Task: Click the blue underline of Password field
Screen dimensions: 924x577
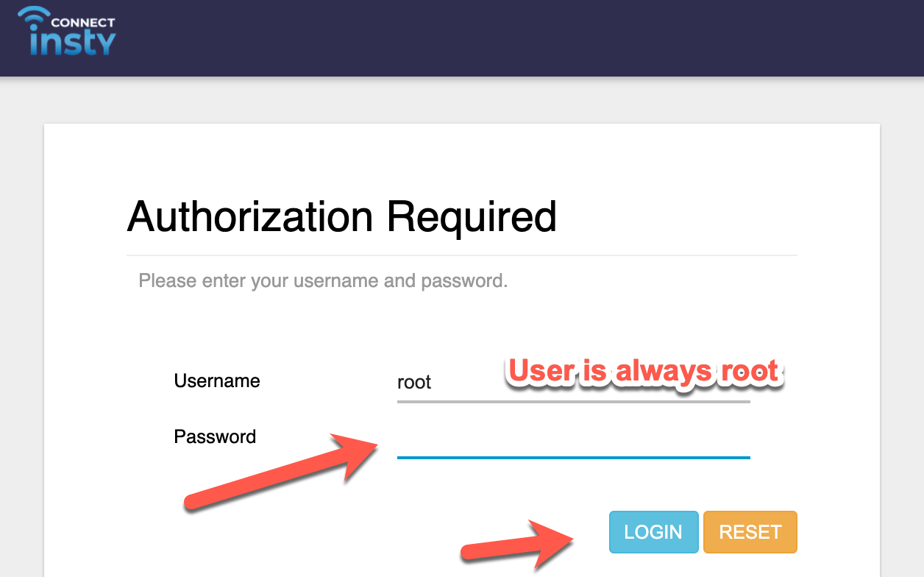Action: click(x=573, y=457)
